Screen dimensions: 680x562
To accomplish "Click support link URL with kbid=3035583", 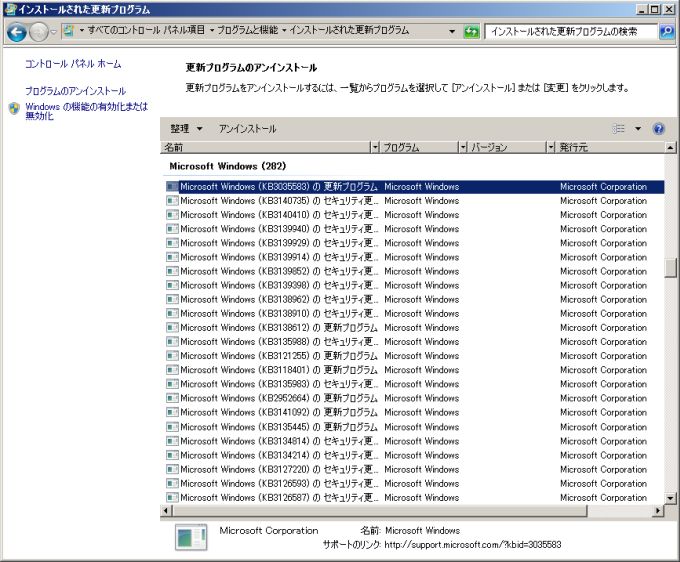I will click(473, 545).
